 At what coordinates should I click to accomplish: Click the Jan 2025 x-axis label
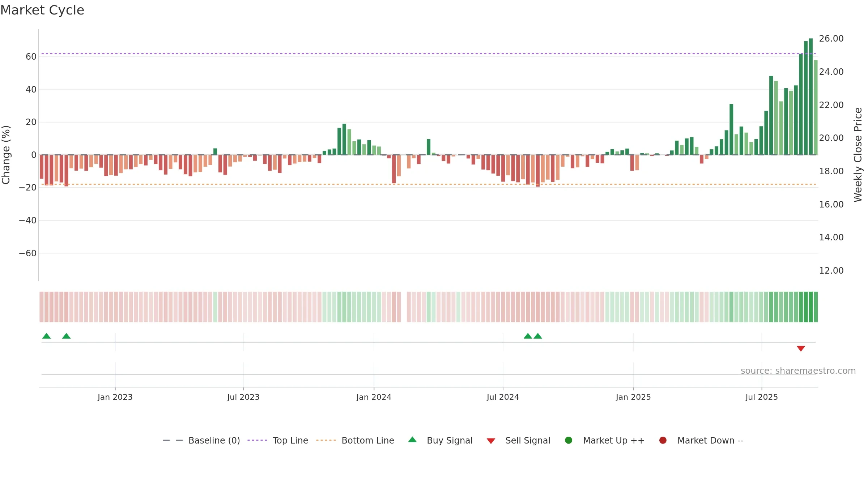pyautogui.click(x=633, y=397)
